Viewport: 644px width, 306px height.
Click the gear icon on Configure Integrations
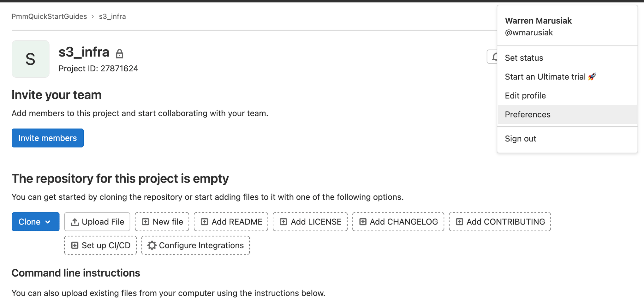(152, 245)
